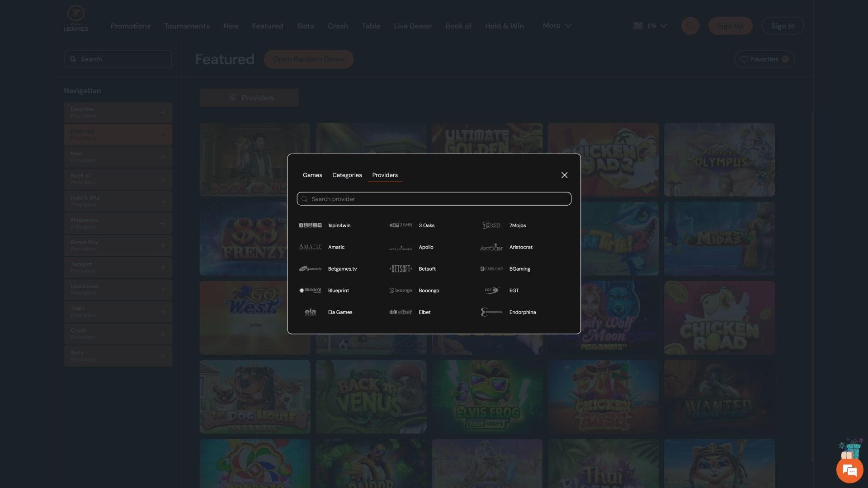Select the 1spin4win provider logo
Viewport: 868px width, 488px height.
point(310,225)
